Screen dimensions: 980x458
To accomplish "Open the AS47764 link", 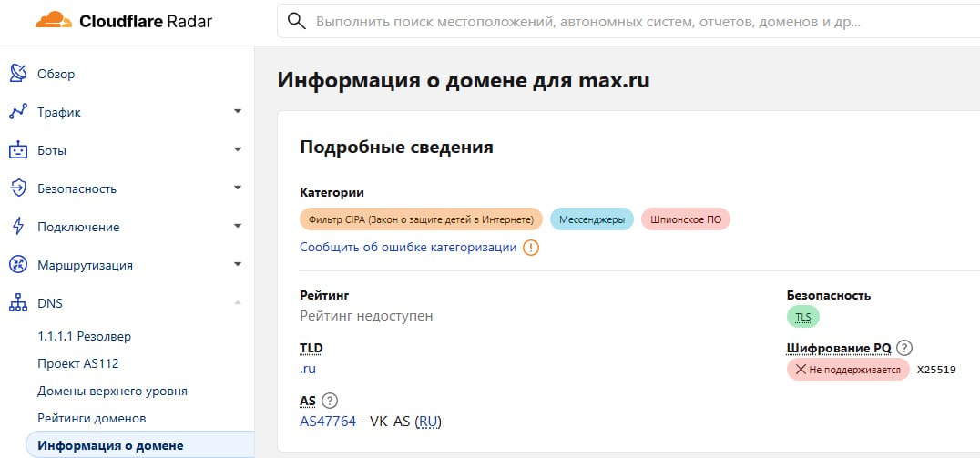I will (327, 422).
